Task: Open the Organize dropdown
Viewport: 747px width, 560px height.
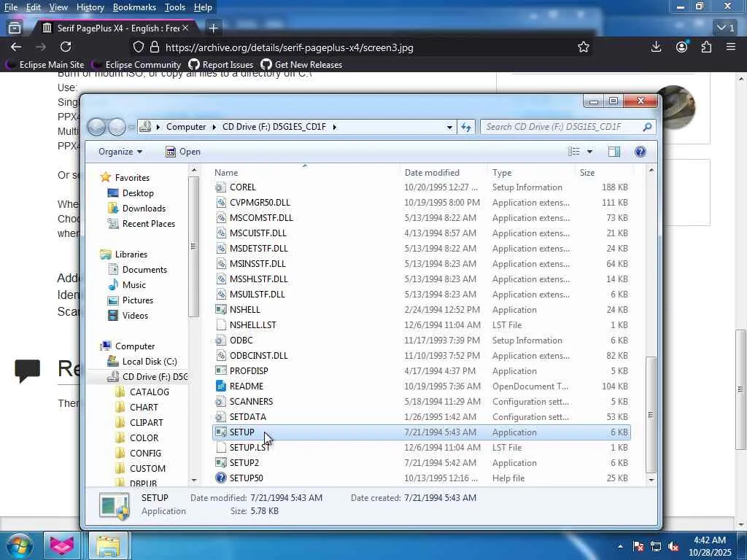Action: [x=120, y=152]
